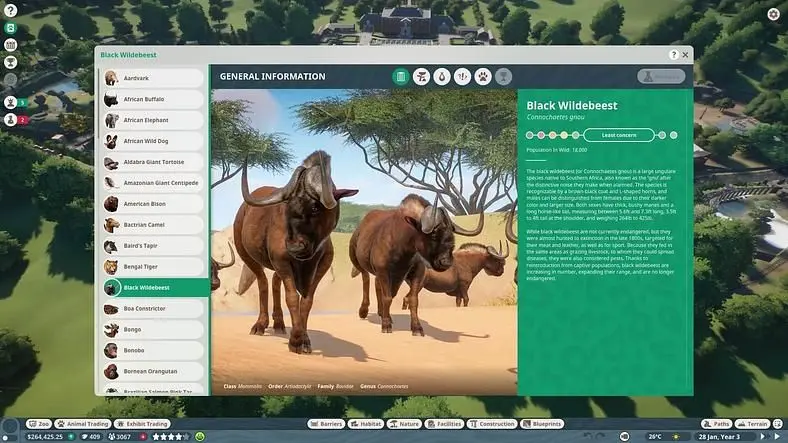Open the Paths tool

717,424
